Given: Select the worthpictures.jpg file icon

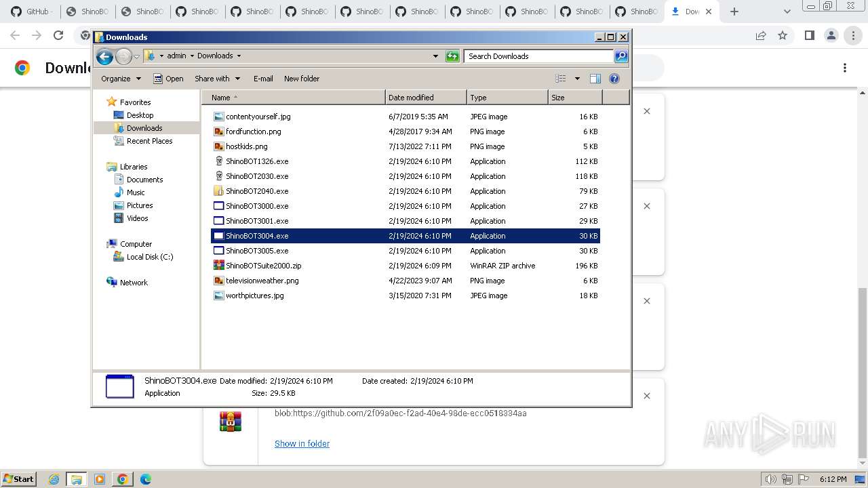Looking at the screenshot, I should [x=218, y=296].
